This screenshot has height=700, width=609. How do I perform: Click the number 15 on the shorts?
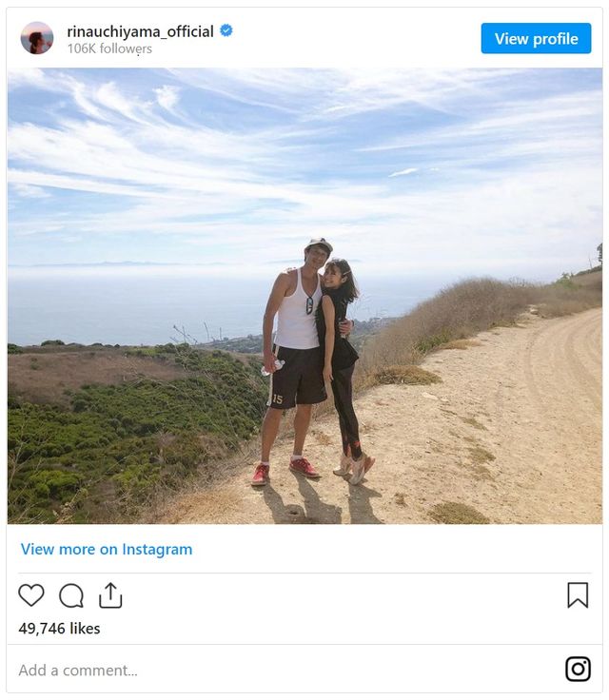pos(276,399)
